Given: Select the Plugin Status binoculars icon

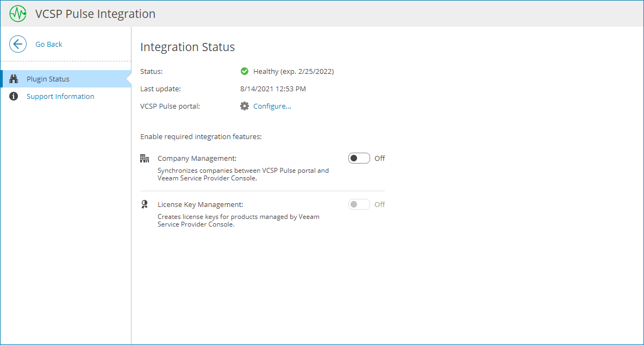Looking at the screenshot, I should (x=14, y=79).
